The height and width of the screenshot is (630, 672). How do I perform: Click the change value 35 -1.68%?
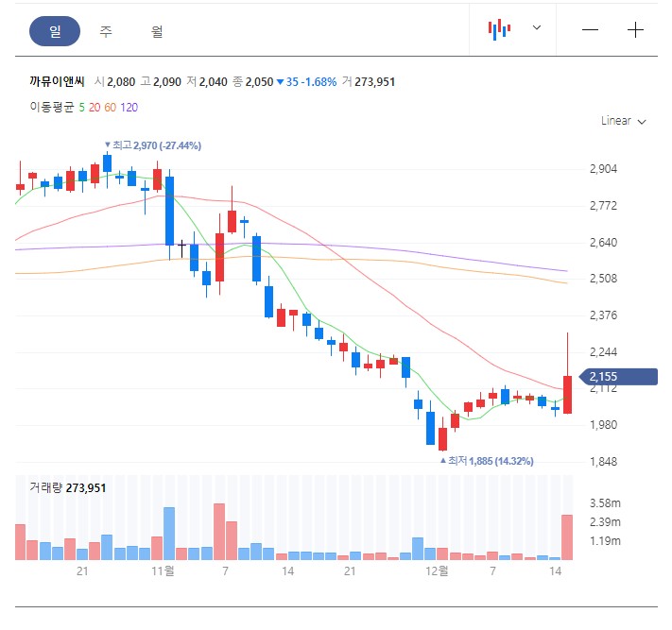click(306, 82)
